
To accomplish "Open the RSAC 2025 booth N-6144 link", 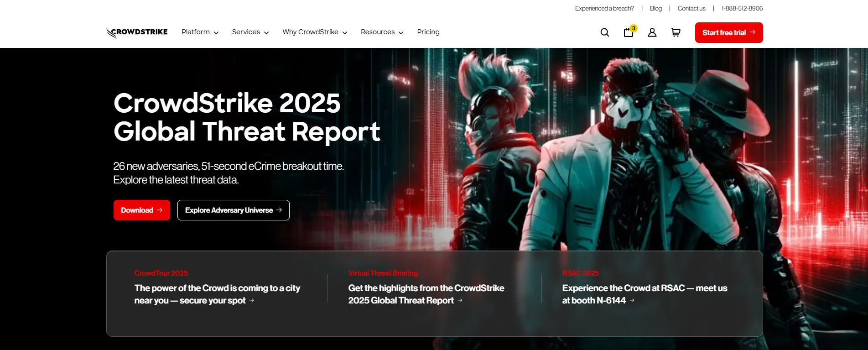I will (645, 294).
